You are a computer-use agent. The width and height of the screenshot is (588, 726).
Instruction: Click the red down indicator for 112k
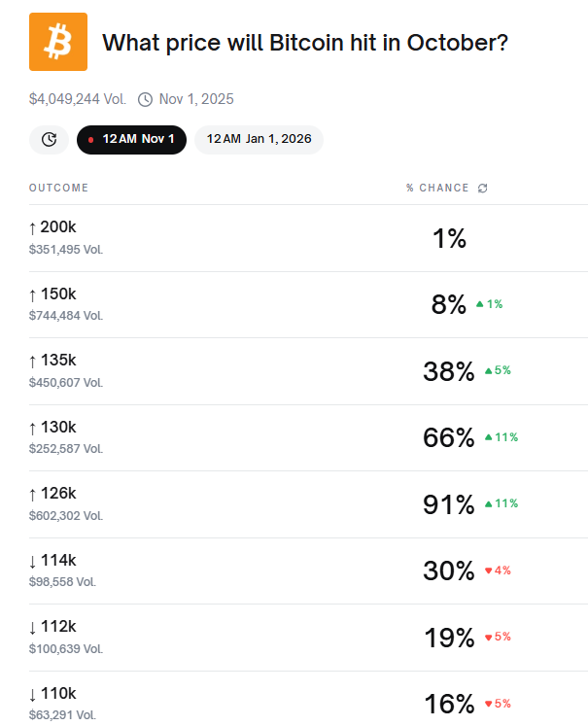(x=488, y=638)
